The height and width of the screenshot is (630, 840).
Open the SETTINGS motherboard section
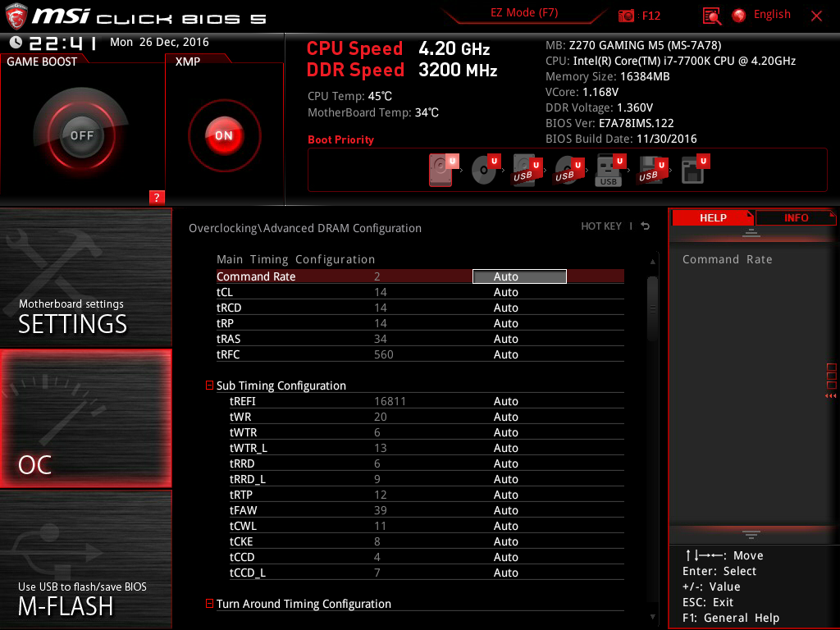pyautogui.click(x=86, y=278)
